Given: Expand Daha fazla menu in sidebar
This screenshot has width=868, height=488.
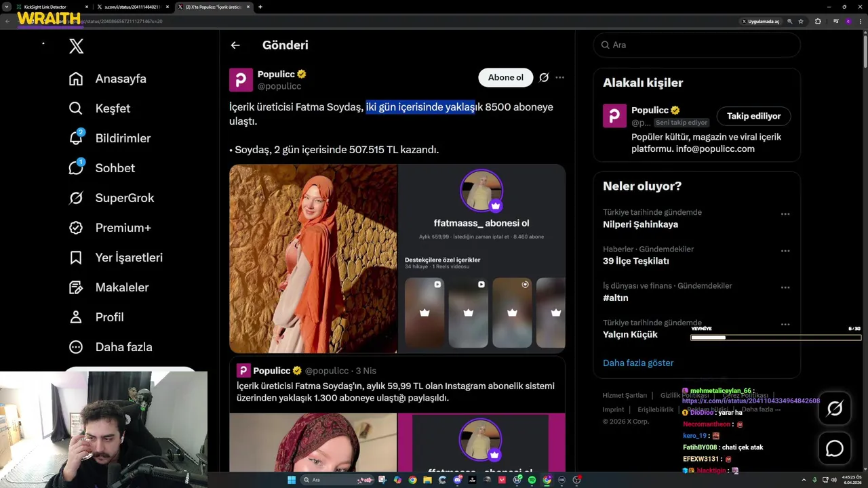Looking at the screenshot, I should [x=111, y=347].
